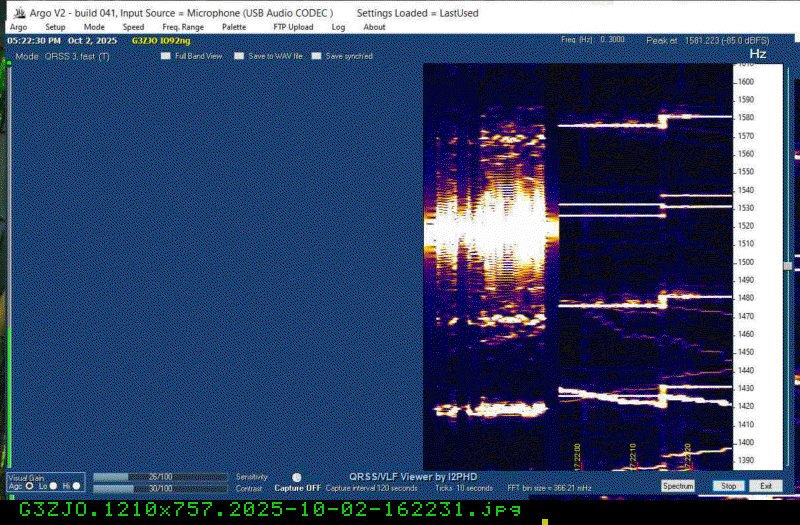800x525 pixels.
Task: Select the Hi visual gain option
Action: tap(77, 485)
